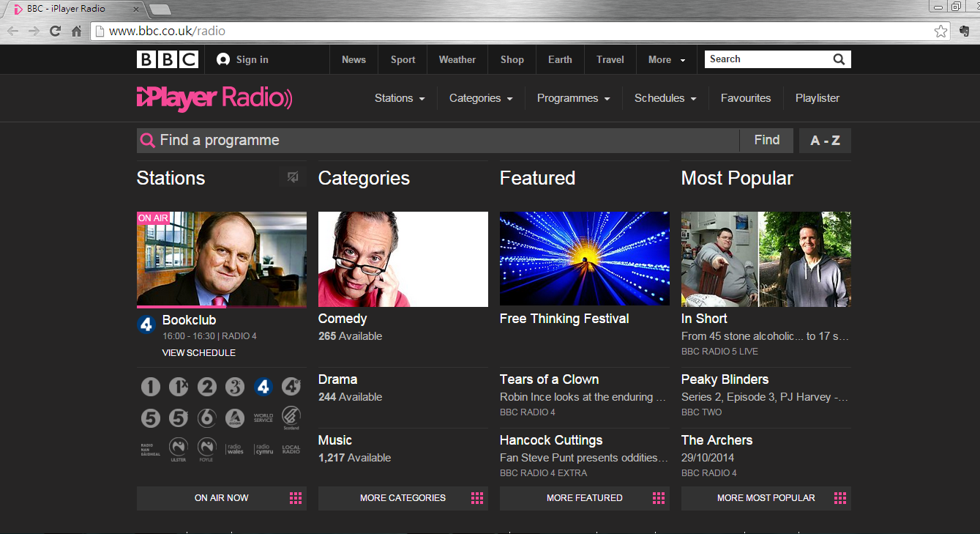Go to BBC News
Image resolution: width=980 pixels, height=534 pixels.
(x=354, y=60)
